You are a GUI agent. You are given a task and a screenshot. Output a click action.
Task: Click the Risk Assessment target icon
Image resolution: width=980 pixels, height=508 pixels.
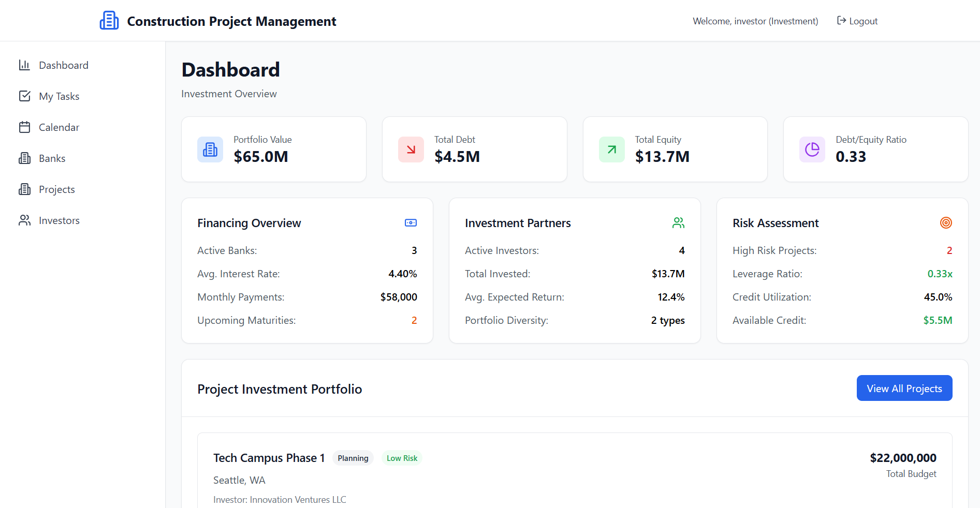(946, 223)
